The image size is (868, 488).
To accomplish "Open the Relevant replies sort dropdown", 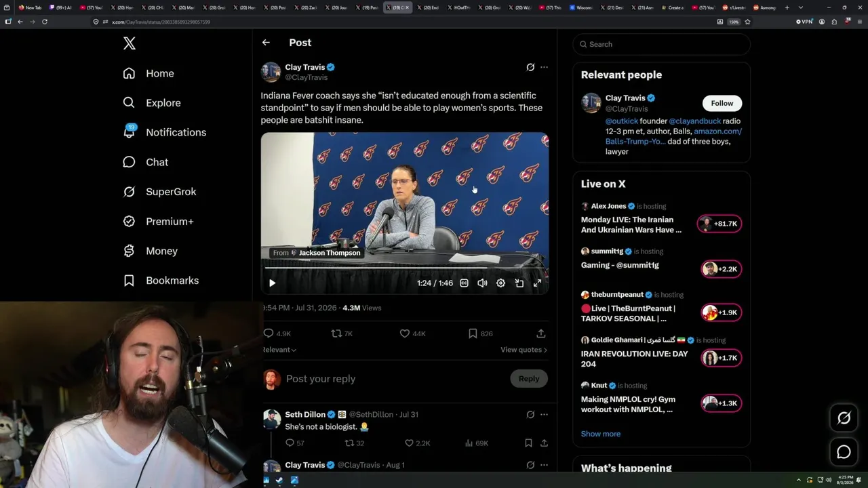I will click(279, 350).
